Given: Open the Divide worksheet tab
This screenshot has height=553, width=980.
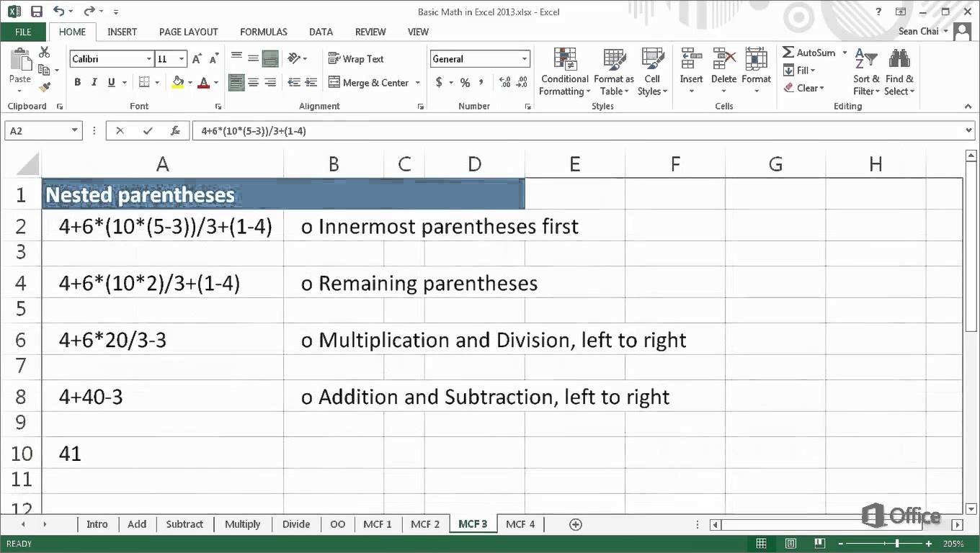Looking at the screenshot, I should [296, 524].
